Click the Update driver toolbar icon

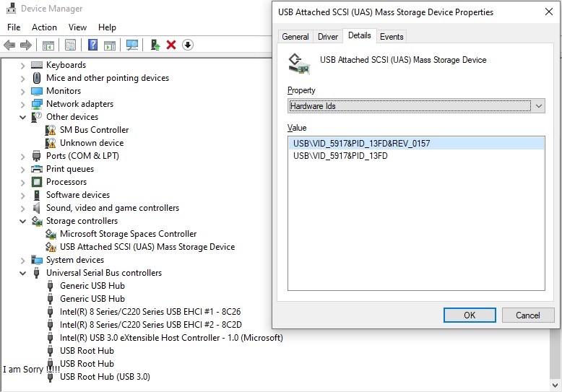(x=155, y=45)
